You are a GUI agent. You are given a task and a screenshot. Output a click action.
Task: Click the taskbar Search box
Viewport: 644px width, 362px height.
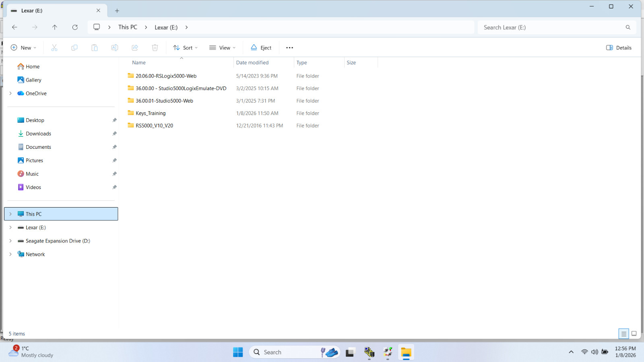pos(295,352)
